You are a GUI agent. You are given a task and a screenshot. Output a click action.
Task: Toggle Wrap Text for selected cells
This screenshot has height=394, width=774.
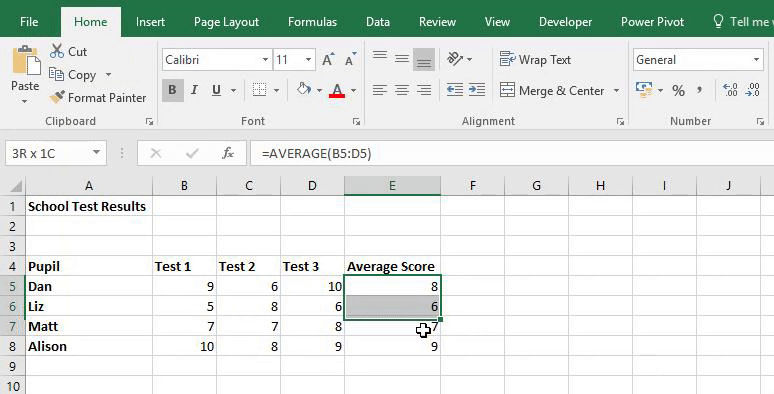[535, 60]
